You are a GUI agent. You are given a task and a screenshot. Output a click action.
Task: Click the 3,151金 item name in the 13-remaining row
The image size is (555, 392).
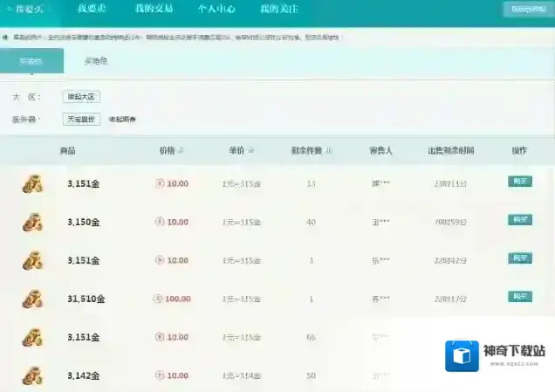(x=84, y=184)
